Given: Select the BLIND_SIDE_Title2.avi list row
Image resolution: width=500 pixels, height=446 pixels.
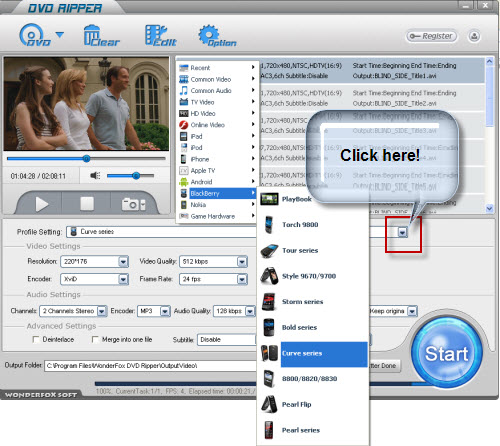Looking at the screenshot, I should tap(372, 98).
